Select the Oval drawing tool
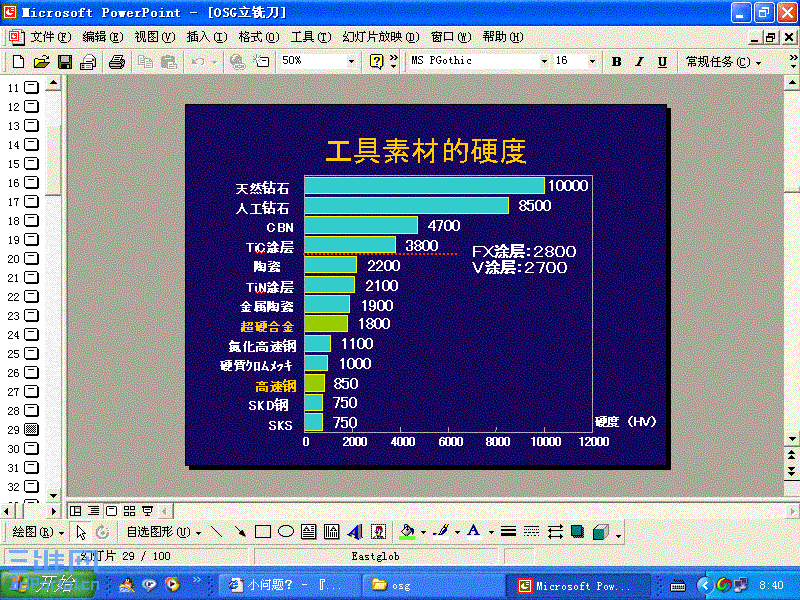Viewport: 800px width, 600px height. pos(286,532)
